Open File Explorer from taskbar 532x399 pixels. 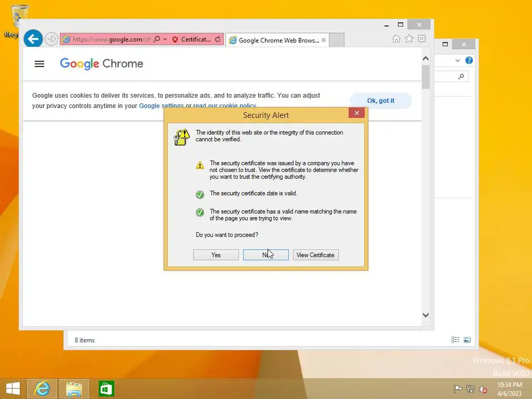74,389
